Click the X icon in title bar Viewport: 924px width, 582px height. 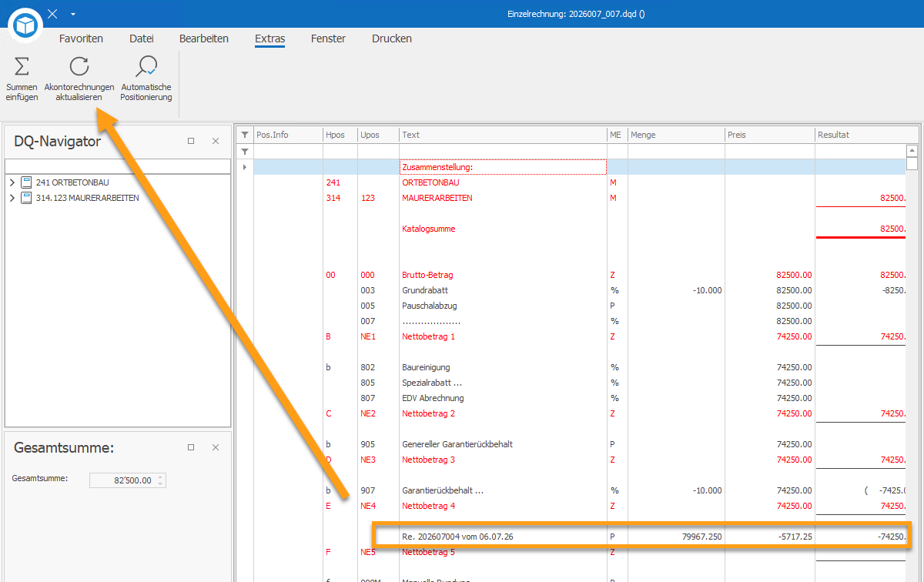[52, 14]
